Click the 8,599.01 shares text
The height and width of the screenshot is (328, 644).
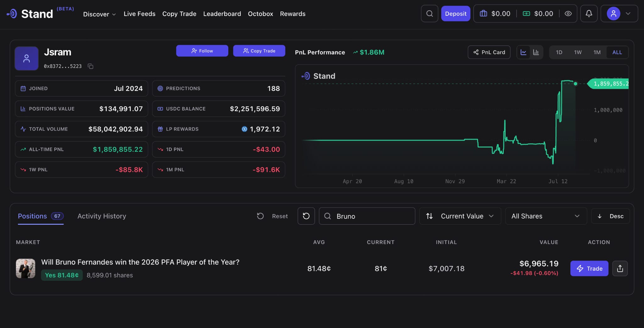click(110, 275)
